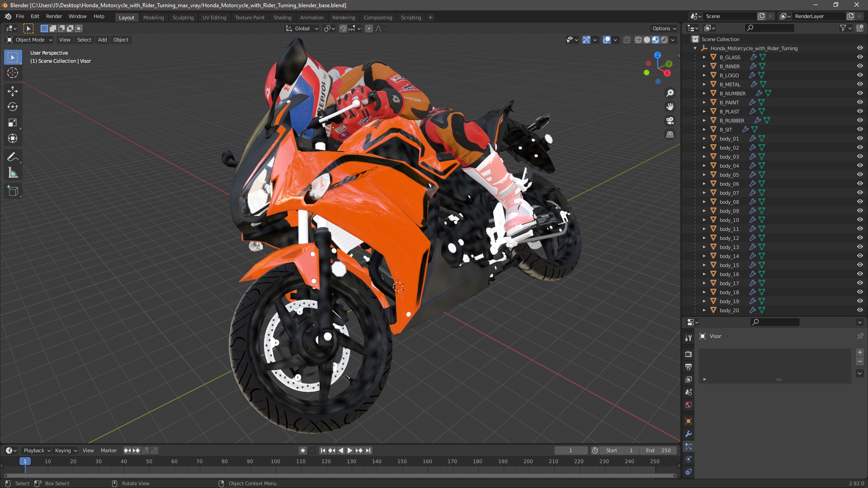Viewport: 868px width, 488px height.
Task: Select the Move tool
Action: pyautogui.click(x=13, y=91)
